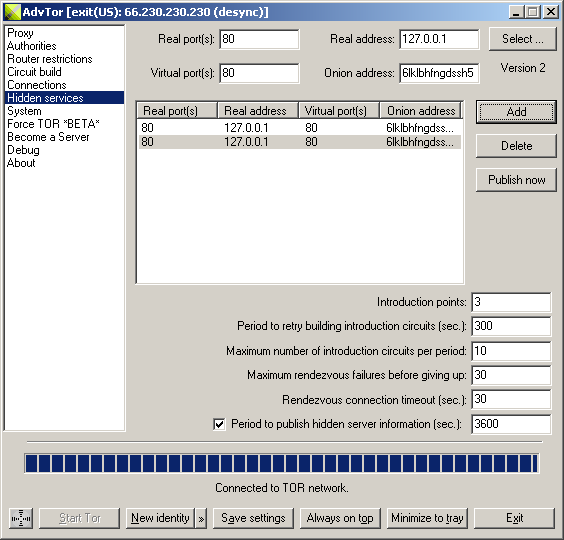Click the Introduction points input field

pyautogui.click(x=511, y=302)
